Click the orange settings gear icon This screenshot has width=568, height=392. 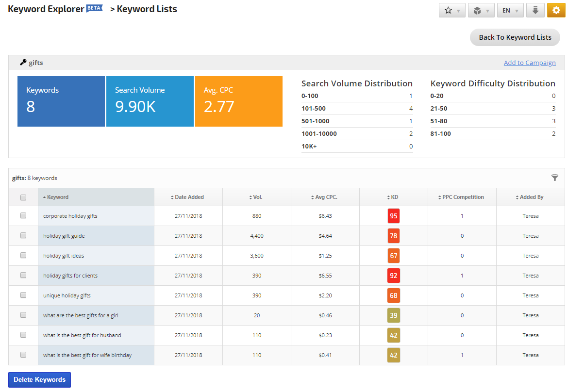click(556, 10)
